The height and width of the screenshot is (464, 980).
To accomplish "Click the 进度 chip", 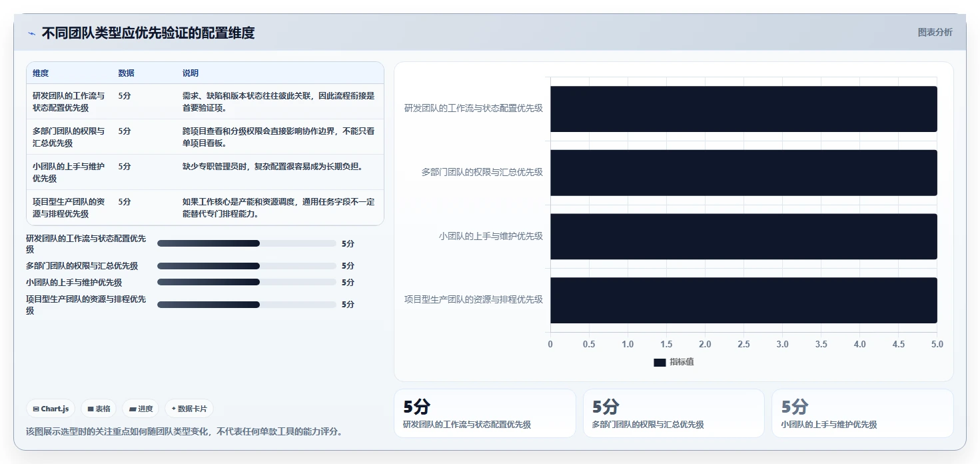I will pyautogui.click(x=141, y=409).
